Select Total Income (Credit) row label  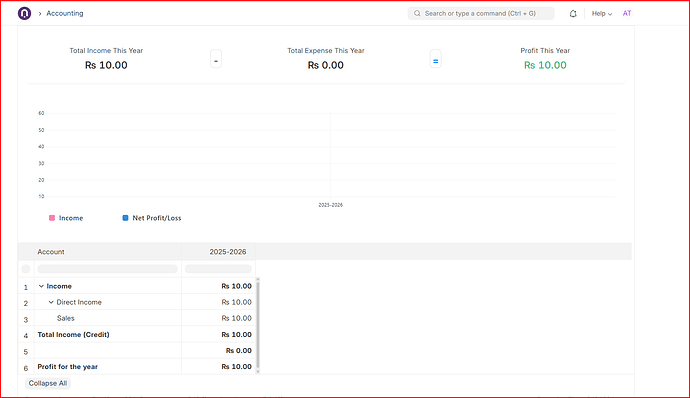pyautogui.click(x=73, y=335)
